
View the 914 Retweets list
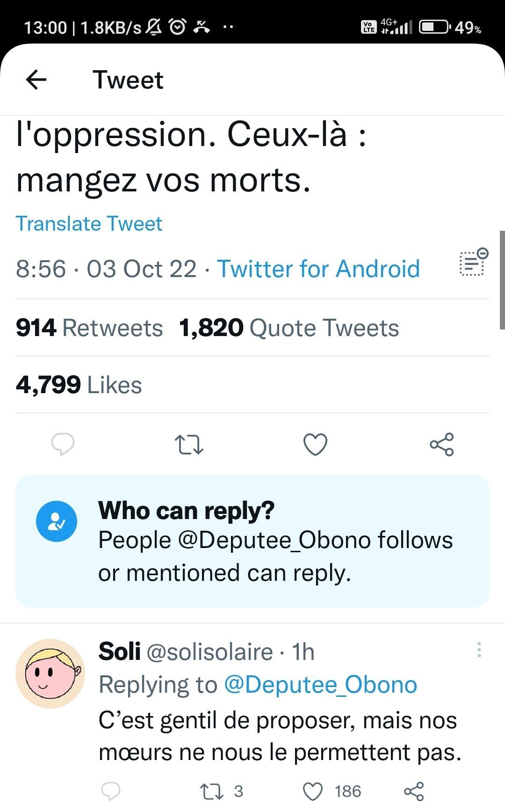click(x=89, y=328)
